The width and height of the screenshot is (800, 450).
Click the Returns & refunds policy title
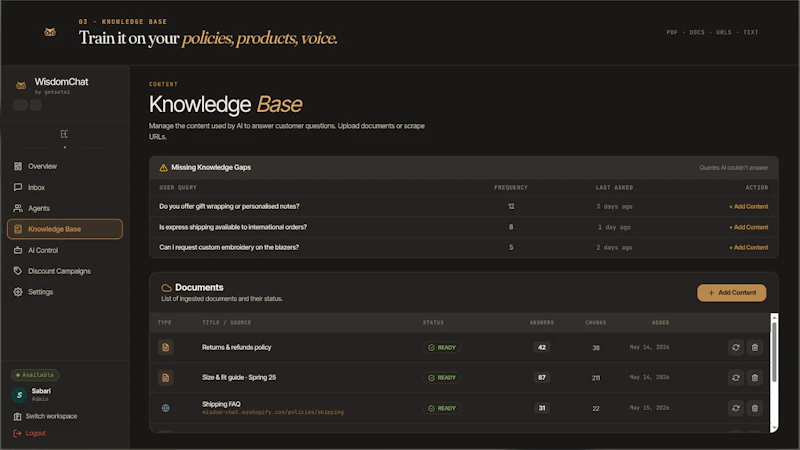237,347
